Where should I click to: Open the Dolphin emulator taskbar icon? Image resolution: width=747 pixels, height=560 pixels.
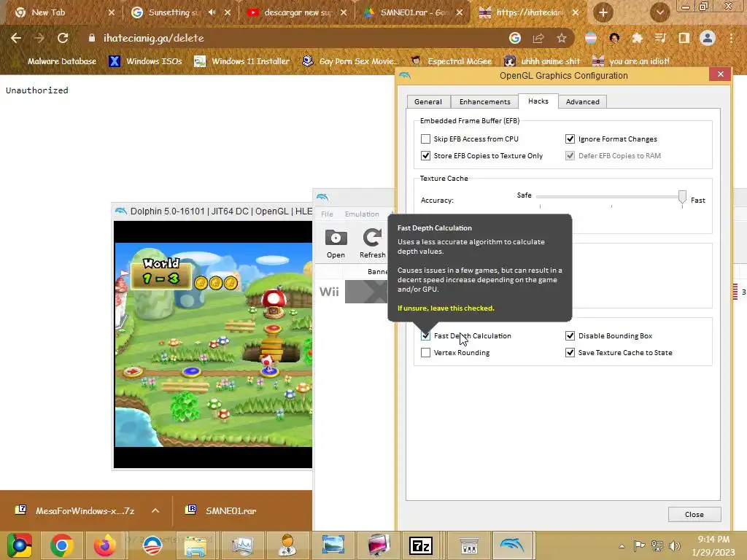click(511, 545)
